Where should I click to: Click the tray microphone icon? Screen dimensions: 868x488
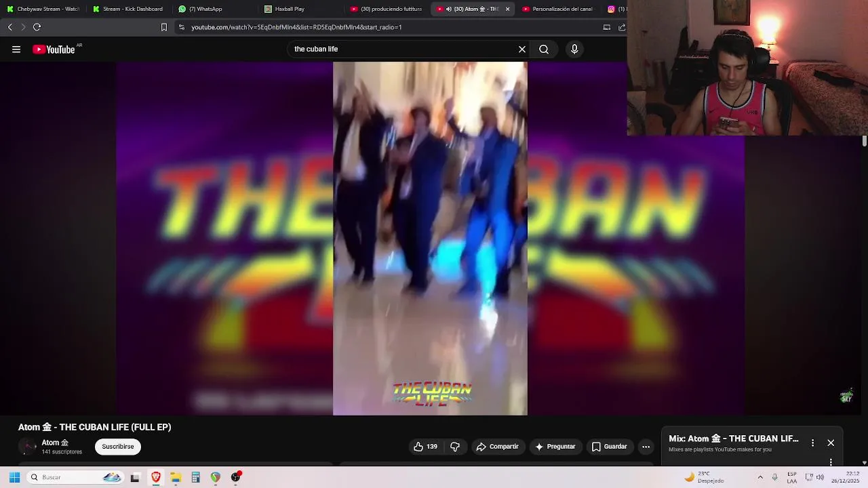click(x=775, y=477)
